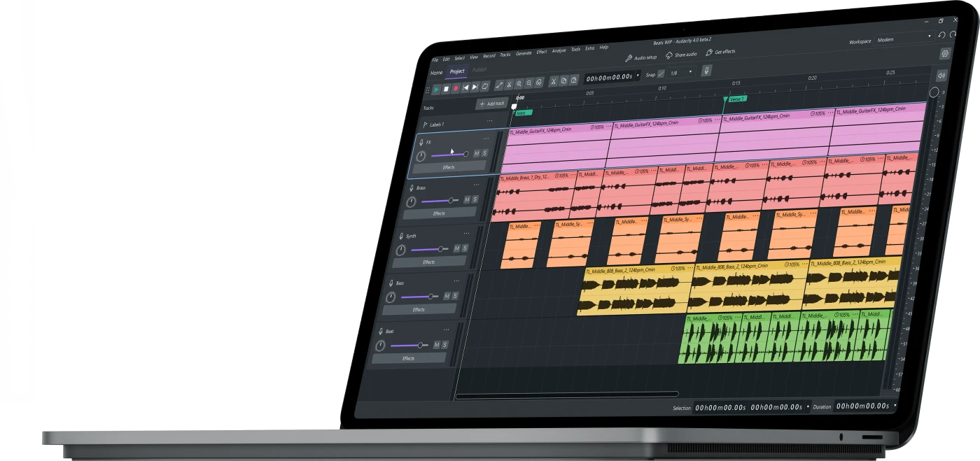This screenshot has height=461, width=980.
Task: Open the 1/8 snap value dropdown
Action: pos(680,73)
